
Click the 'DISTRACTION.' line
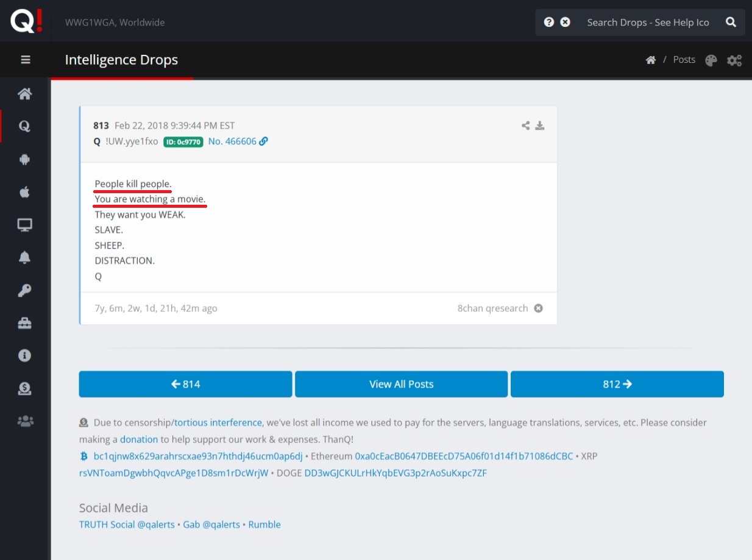coord(125,261)
